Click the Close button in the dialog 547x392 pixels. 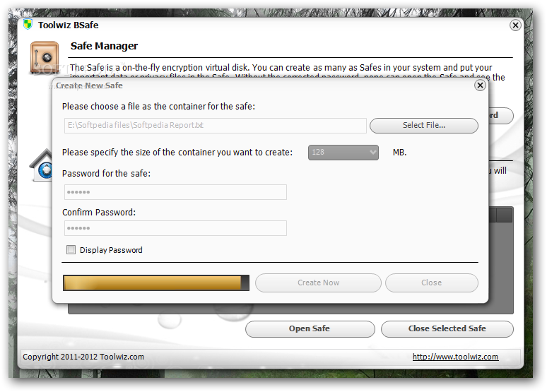432,283
